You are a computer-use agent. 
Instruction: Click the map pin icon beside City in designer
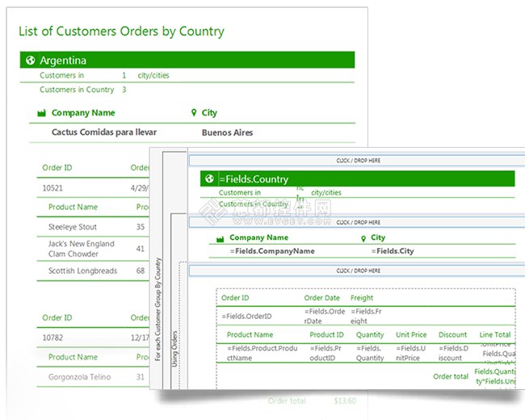pos(363,238)
